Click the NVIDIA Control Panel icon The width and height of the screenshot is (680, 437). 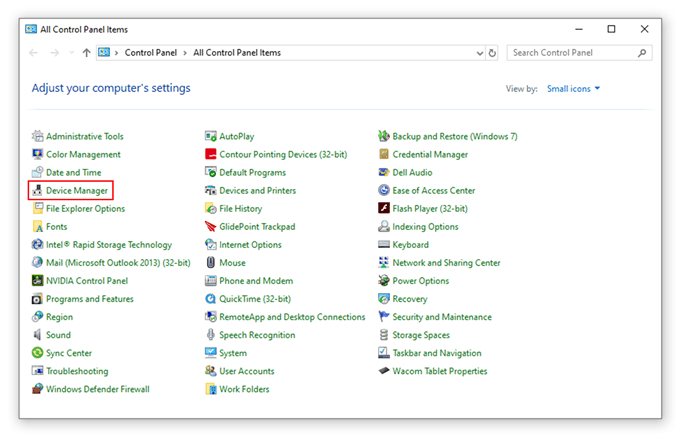click(38, 281)
